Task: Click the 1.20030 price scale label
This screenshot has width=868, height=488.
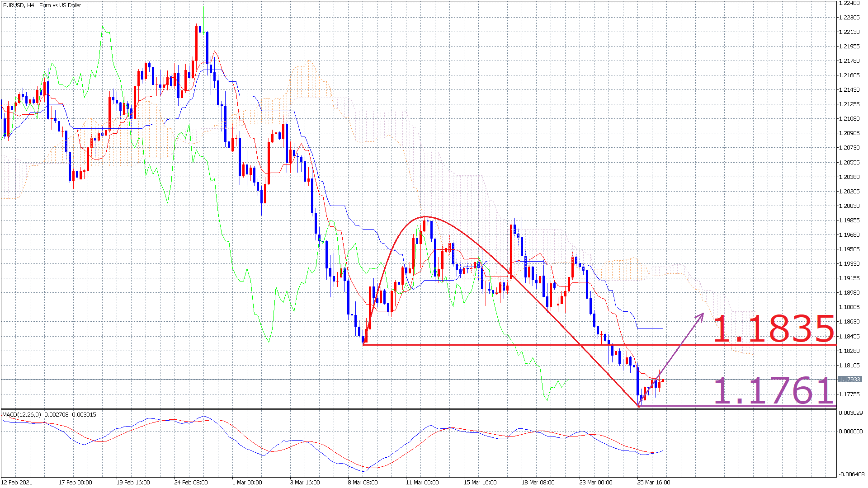Action: pyautogui.click(x=849, y=206)
